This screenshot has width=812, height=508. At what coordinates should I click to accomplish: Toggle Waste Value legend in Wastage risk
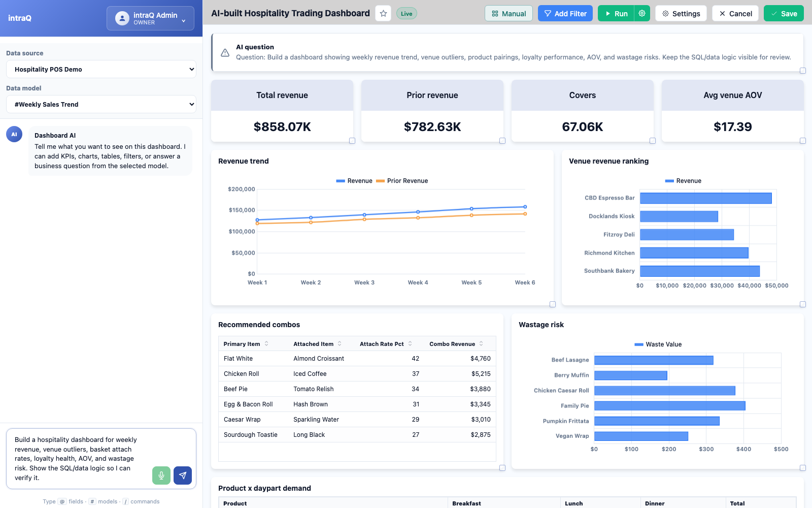658,344
